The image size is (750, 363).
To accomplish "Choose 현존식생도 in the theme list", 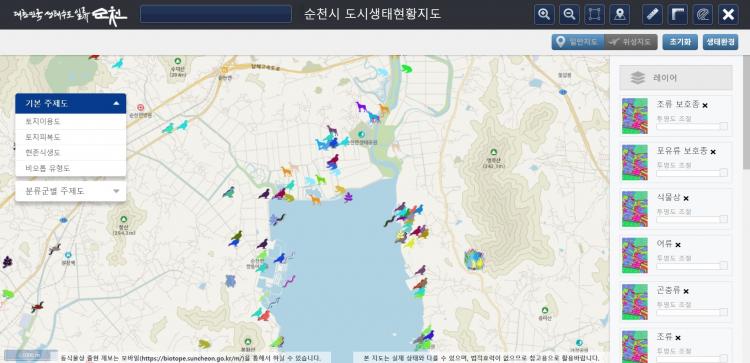I will (x=71, y=153).
